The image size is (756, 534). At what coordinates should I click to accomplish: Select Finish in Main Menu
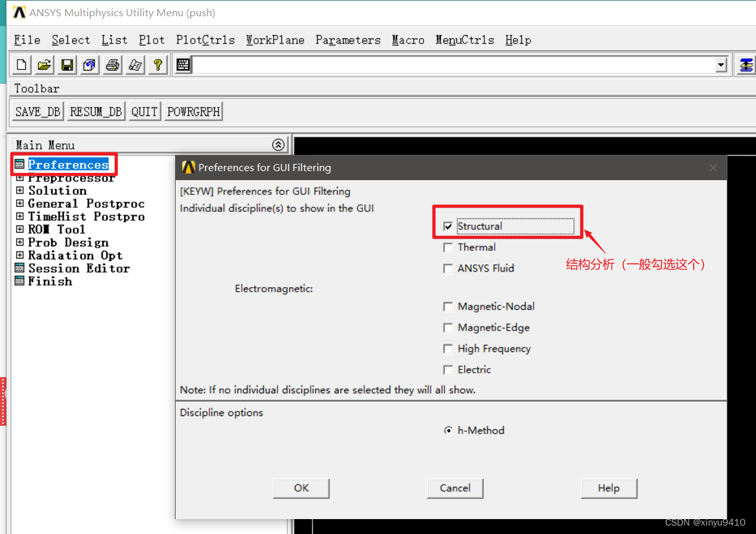50,281
